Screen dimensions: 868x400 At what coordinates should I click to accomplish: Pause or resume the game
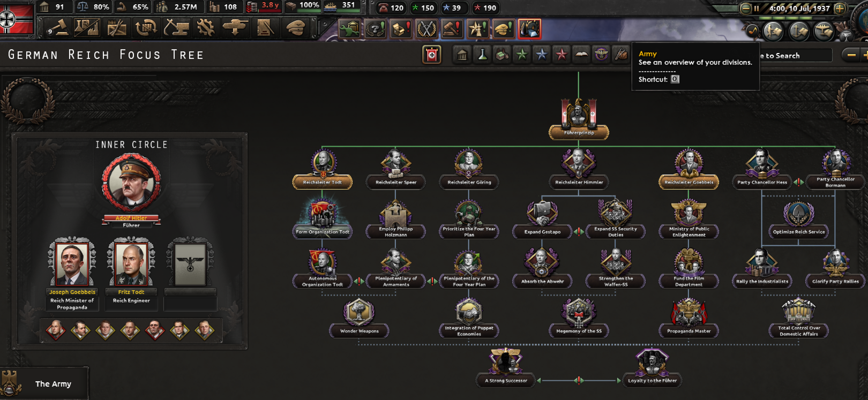click(757, 8)
